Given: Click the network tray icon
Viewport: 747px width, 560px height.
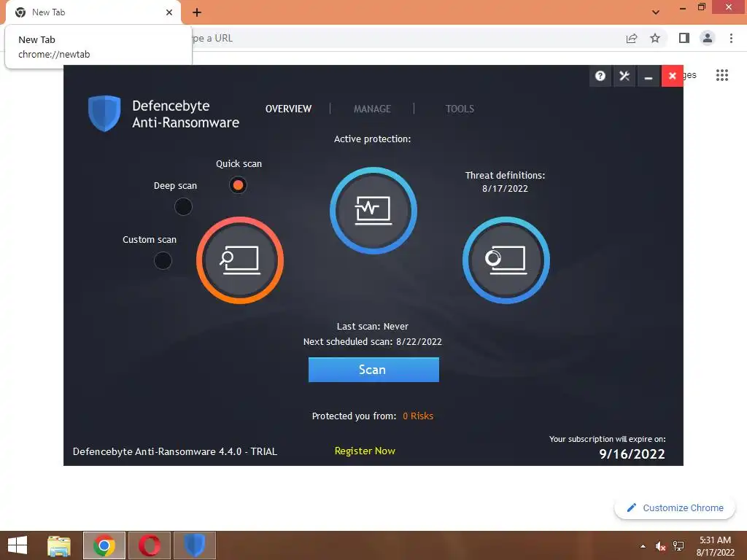Looking at the screenshot, I should (678, 546).
